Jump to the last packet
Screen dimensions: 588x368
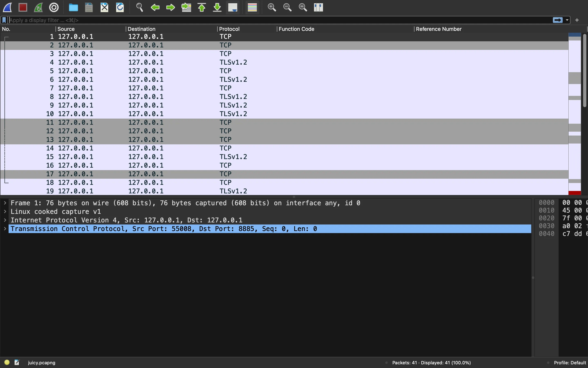(217, 7)
